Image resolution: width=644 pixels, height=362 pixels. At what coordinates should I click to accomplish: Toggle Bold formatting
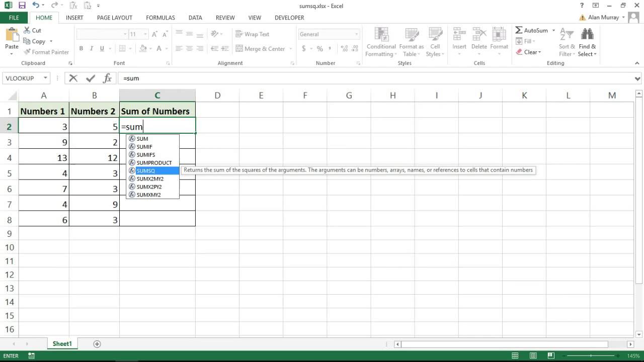(80, 48)
